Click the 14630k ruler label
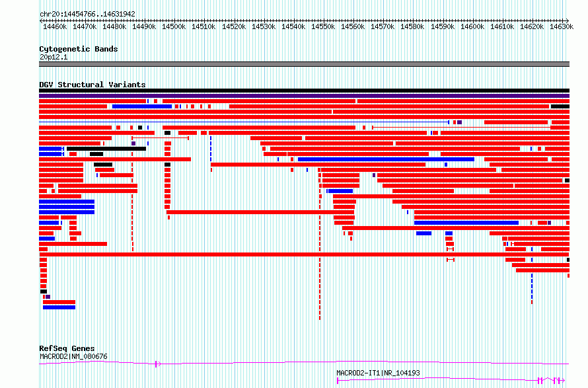The height and width of the screenshot is (388, 588). pyautogui.click(x=562, y=26)
